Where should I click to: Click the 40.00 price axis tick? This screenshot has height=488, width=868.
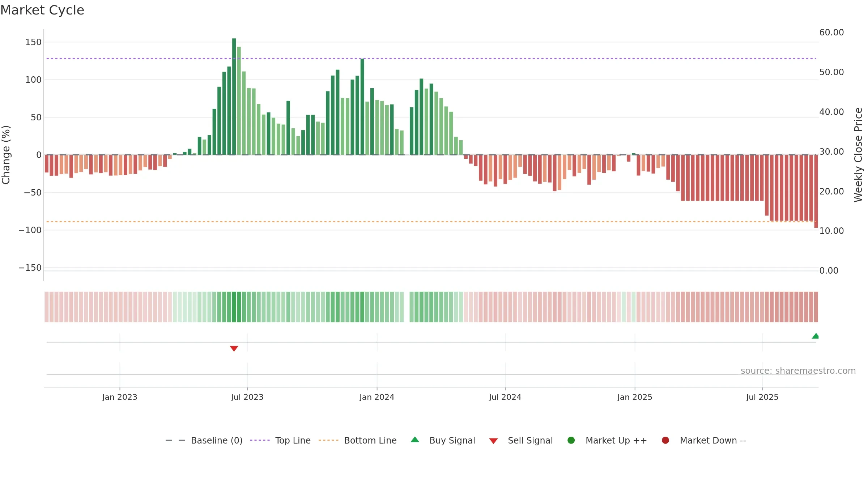[831, 112]
